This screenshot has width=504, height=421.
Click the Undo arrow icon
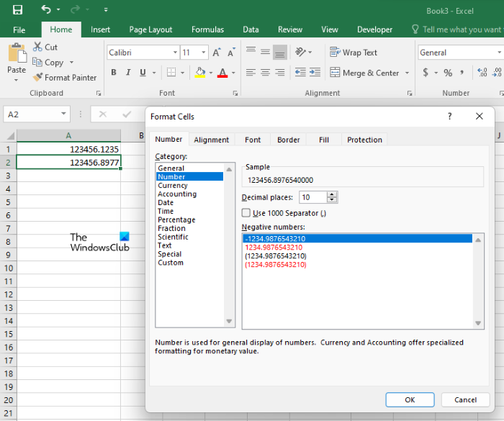coord(46,9)
